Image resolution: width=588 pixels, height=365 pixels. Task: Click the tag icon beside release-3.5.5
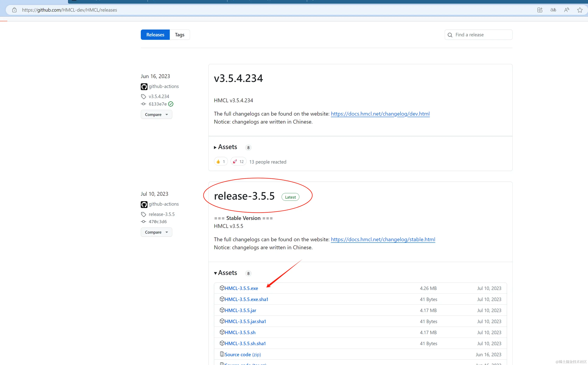pos(143,214)
